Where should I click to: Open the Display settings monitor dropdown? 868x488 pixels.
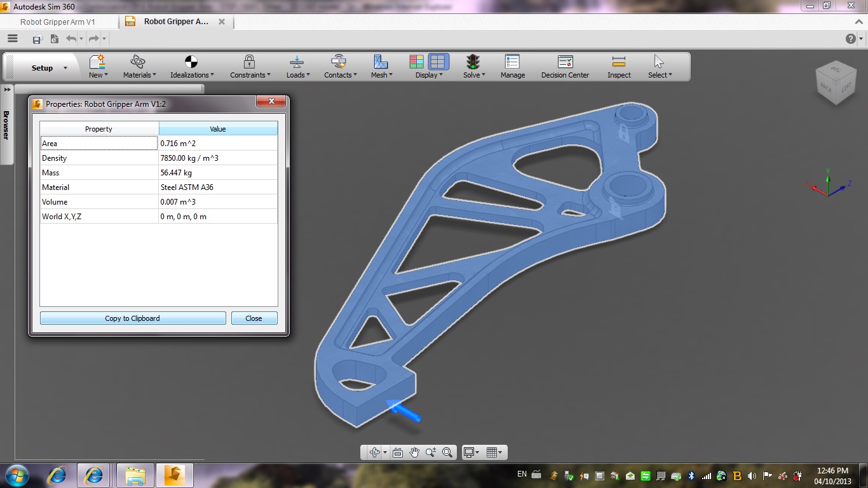pos(471,452)
